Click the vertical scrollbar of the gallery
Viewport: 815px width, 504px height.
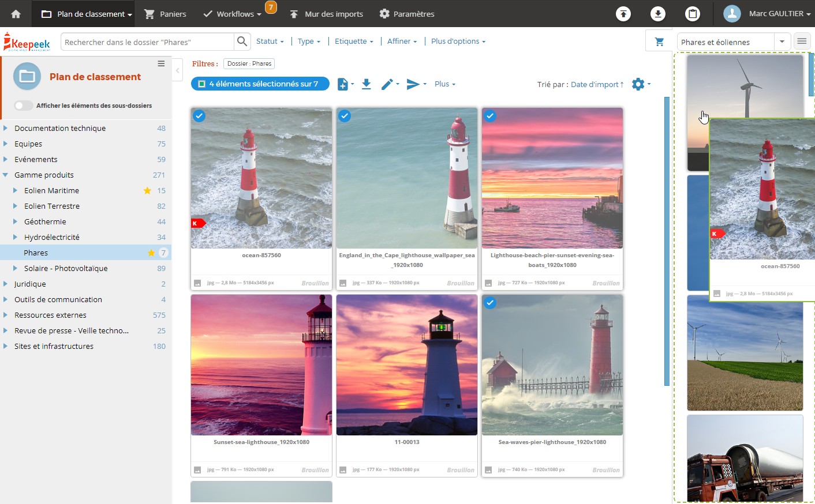point(667,241)
